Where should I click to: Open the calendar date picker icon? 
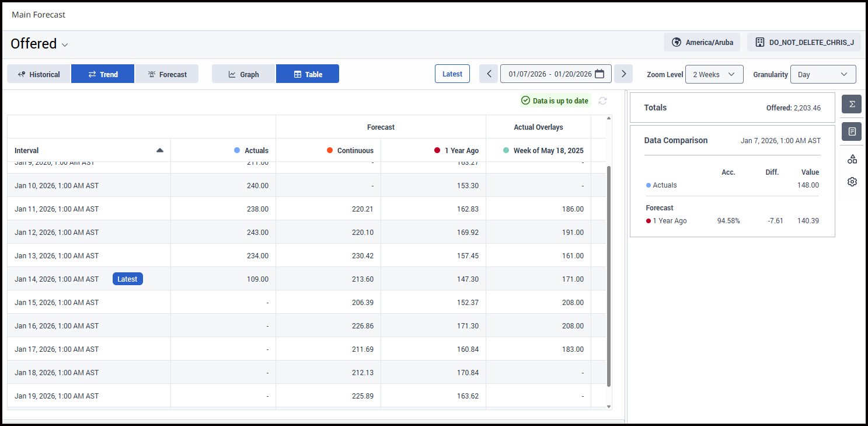[599, 74]
